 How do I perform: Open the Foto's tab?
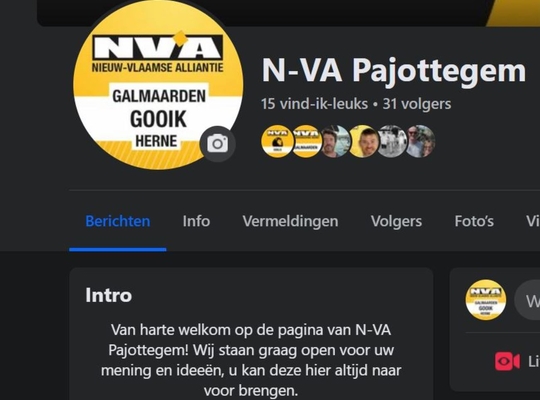pos(474,221)
